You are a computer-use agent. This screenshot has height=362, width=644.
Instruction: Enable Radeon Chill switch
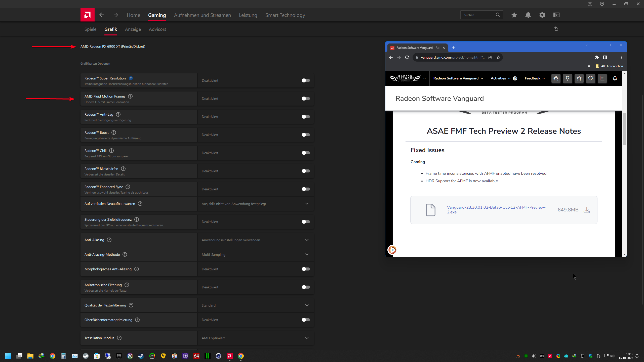click(306, 153)
